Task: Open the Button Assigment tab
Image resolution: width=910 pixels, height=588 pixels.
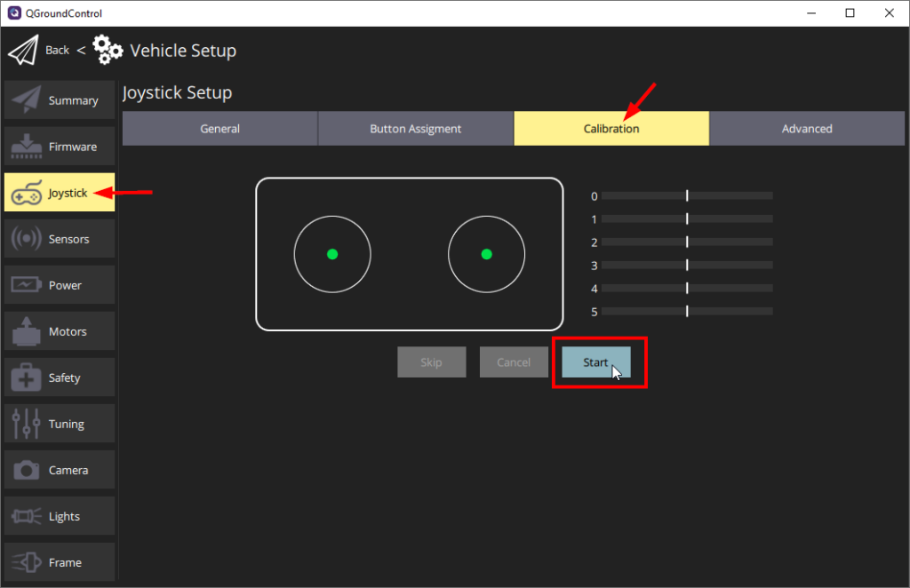Action: pyautogui.click(x=415, y=128)
